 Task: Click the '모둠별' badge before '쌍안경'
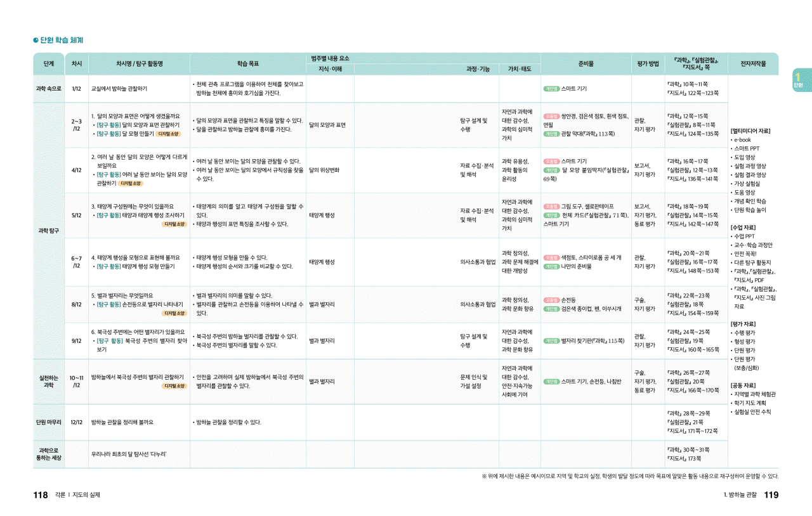(551, 117)
